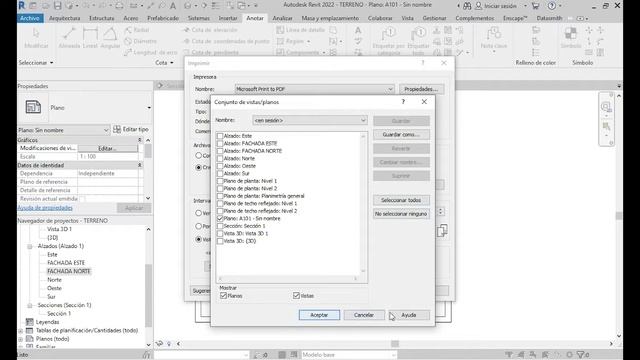Check 'Plano de planta: Planimetría general'
The image size is (640, 360).
tap(220, 196)
